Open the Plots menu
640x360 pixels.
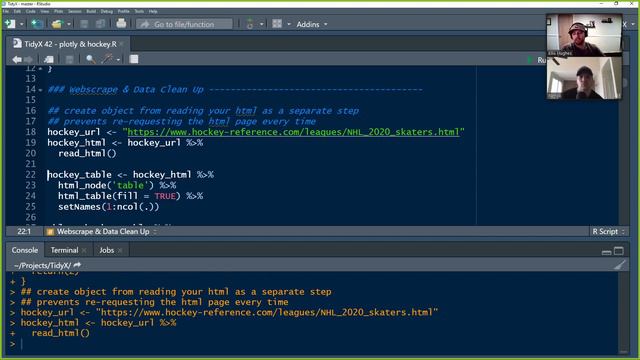tap(59, 11)
